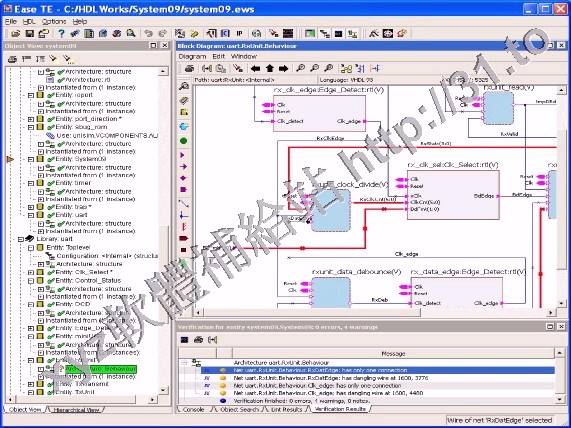
Task: Click the Message column header
Action: (393, 353)
